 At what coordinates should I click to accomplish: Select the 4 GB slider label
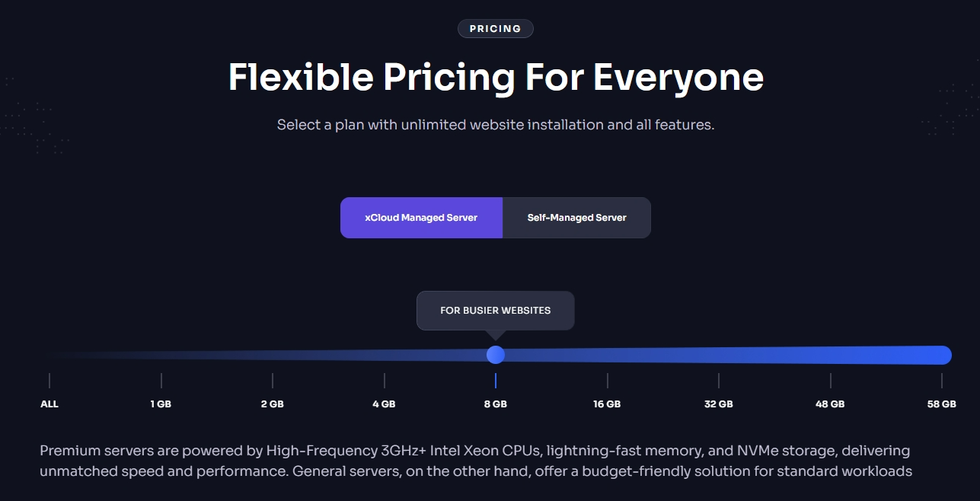384,404
